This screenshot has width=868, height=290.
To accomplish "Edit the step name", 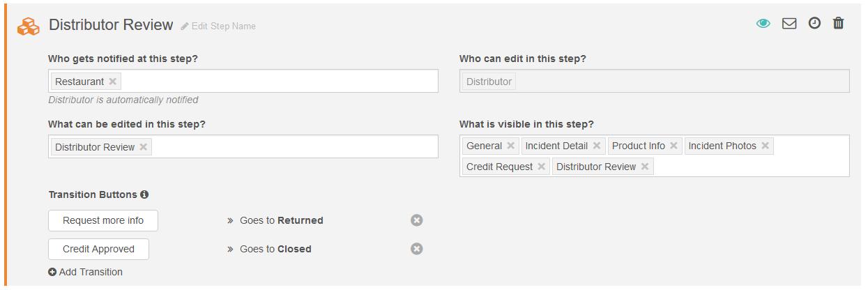I will click(218, 26).
